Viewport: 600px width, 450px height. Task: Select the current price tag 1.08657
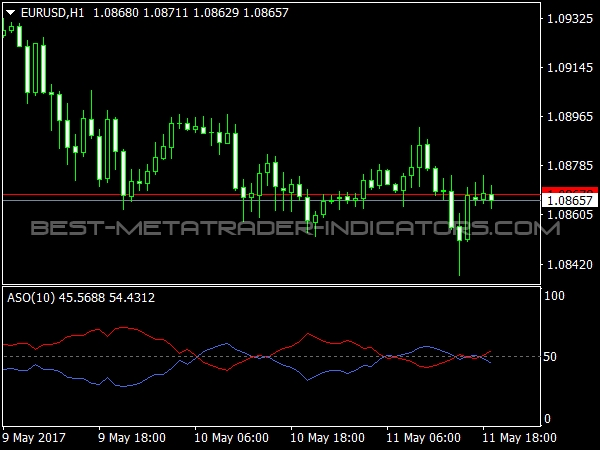[x=570, y=201]
